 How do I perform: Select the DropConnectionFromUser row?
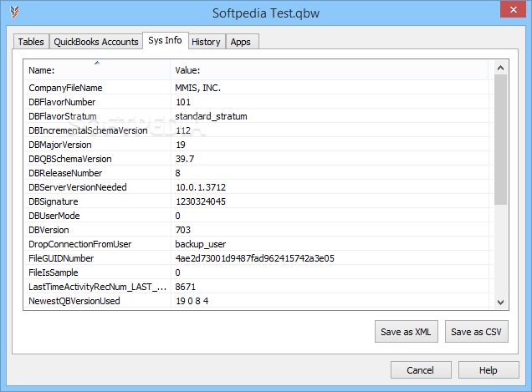258,244
